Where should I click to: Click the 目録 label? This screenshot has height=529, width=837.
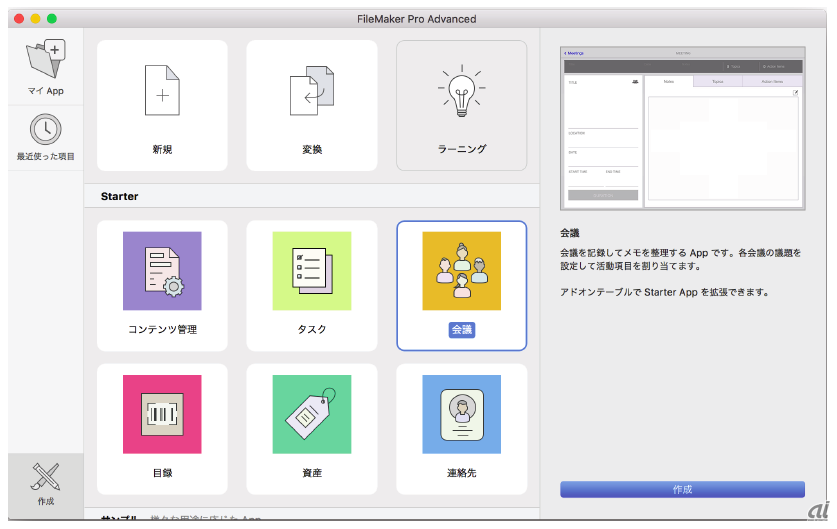pos(162,473)
